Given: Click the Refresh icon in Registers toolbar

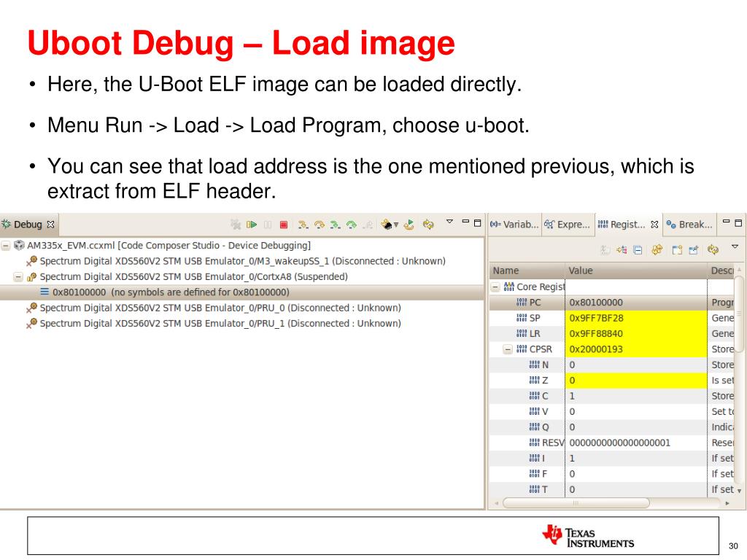Looking at the screenshot, I should tap(713, 249).
